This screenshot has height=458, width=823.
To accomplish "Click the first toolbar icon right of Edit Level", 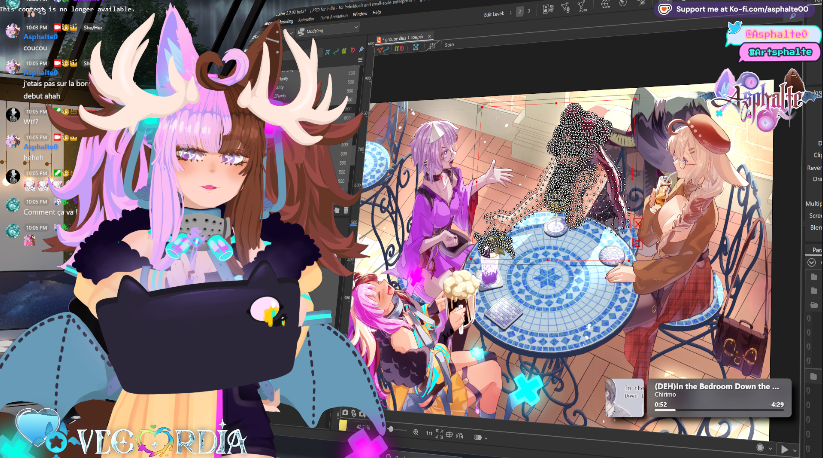I will (x=548, y=9).
